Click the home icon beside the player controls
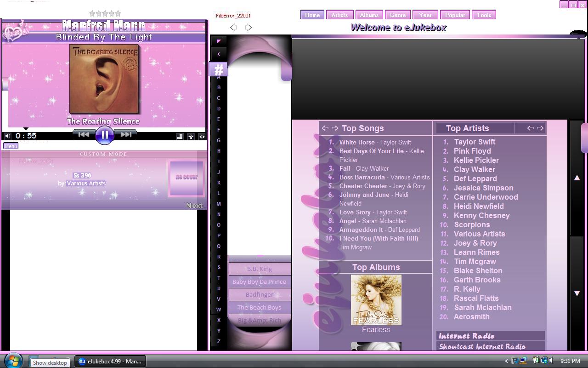Screen dimensions: 588x368 [x=190, y=135]
